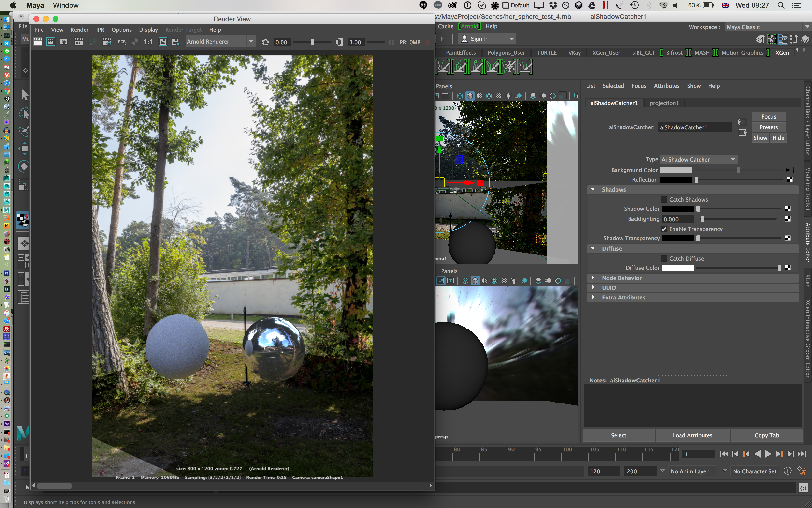Turn on shadows in lower viewport
Screen dimensions: 812x508
(523, 281)
